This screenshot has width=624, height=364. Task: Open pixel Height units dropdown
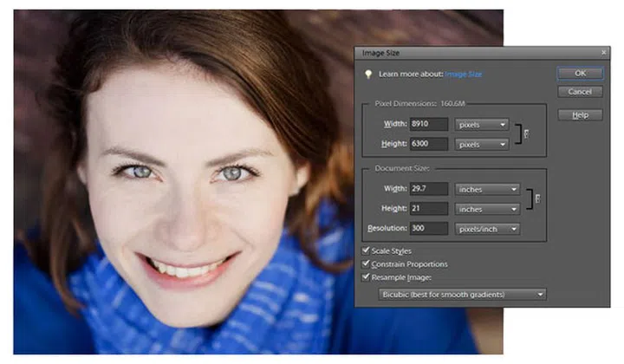click(482, 144)
